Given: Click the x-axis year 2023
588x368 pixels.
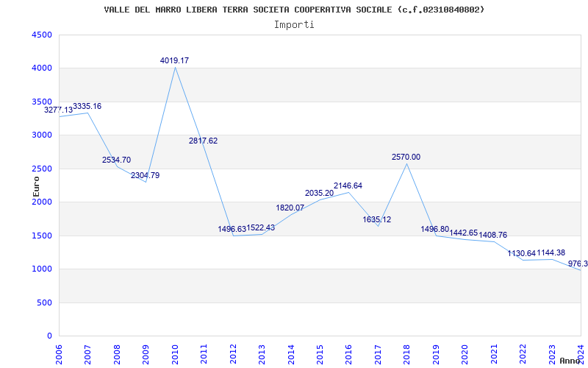Looking at the screenshot, I should coord(552,355).
